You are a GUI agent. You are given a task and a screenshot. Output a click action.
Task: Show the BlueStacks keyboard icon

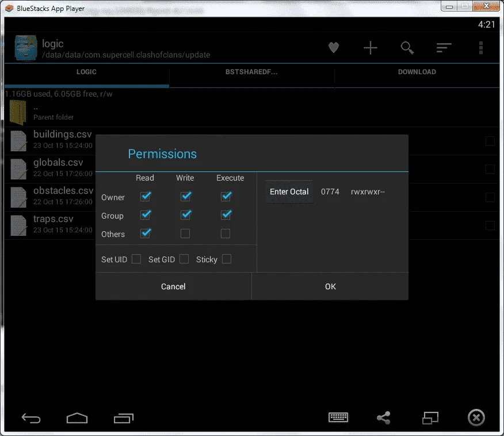click(x=338, y=418)
